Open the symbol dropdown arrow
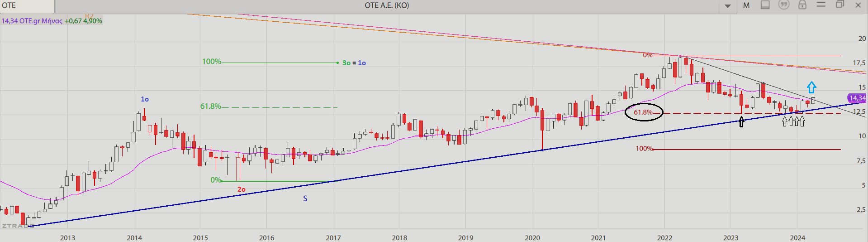Image resolution: width=868 pixels, height=242 pixels. pos(728,6)
